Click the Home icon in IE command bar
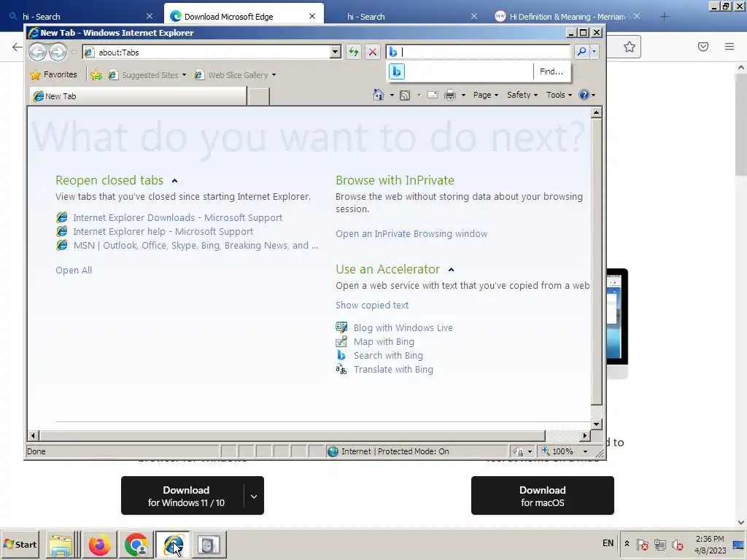747x560 pixels. pyautogui.click(x=379, y=95)
